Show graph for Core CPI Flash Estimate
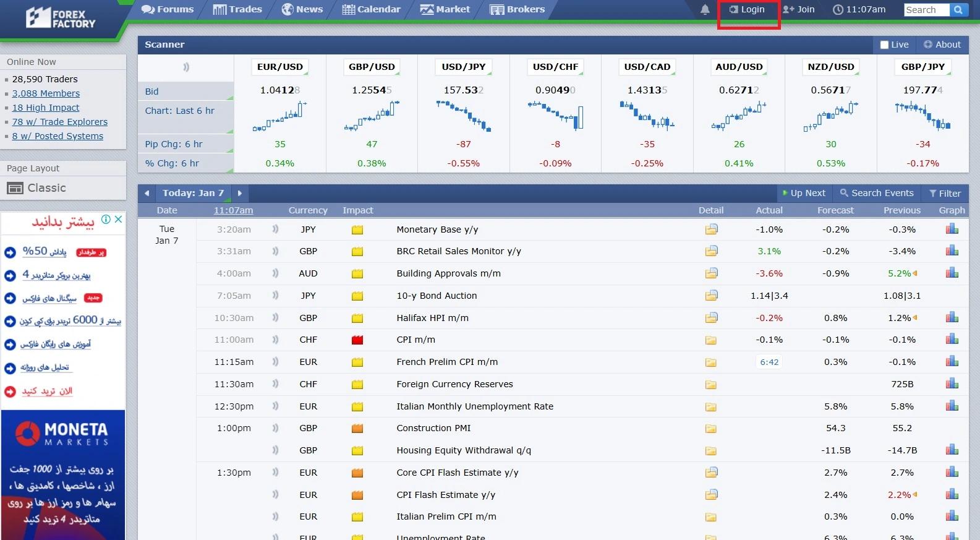Image resolution: width=980 pixels, height=540 pixels. [x=952, y=472]
